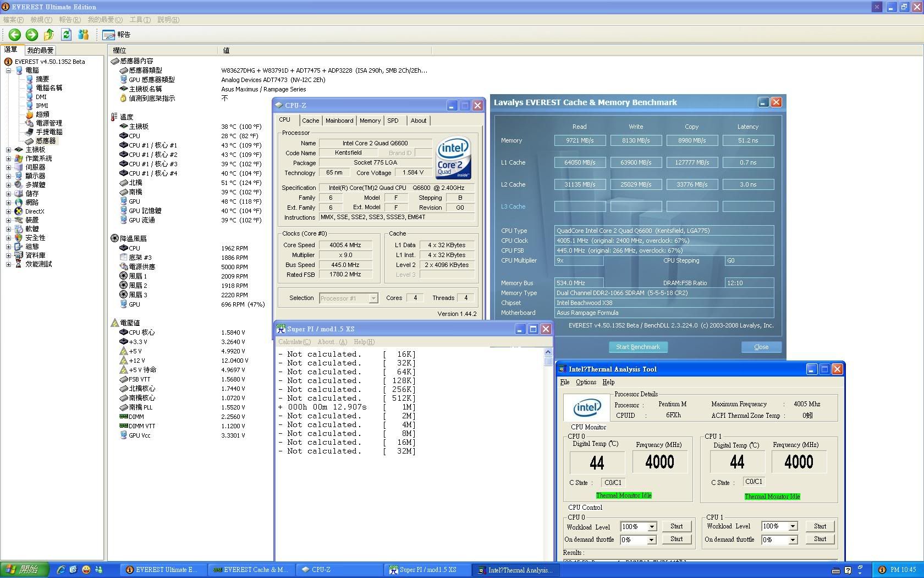
Task: Collapse the 電腦 tree node
Action: [8, 70]
